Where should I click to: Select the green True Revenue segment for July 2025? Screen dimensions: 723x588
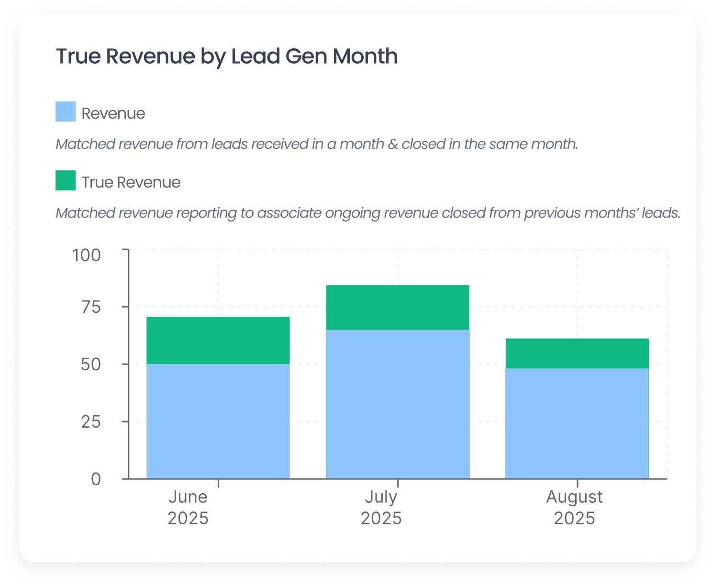pyautogui.click(x=398, y=307)
